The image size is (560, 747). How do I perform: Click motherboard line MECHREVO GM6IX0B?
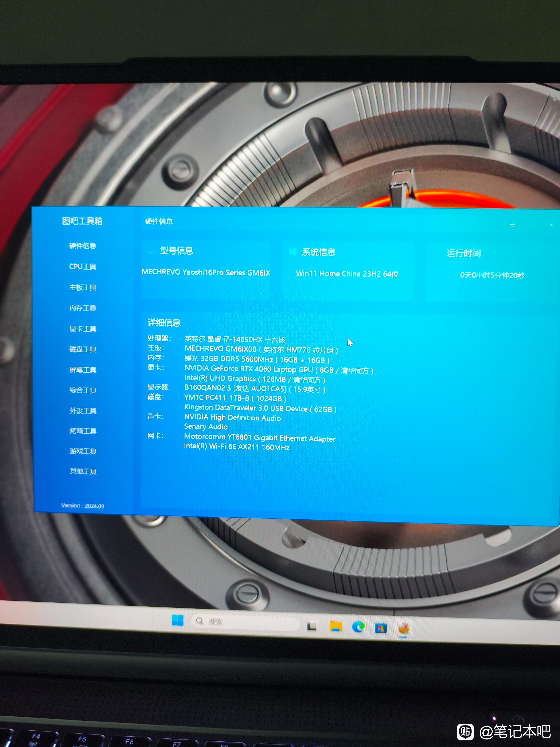tap(261, 350)
